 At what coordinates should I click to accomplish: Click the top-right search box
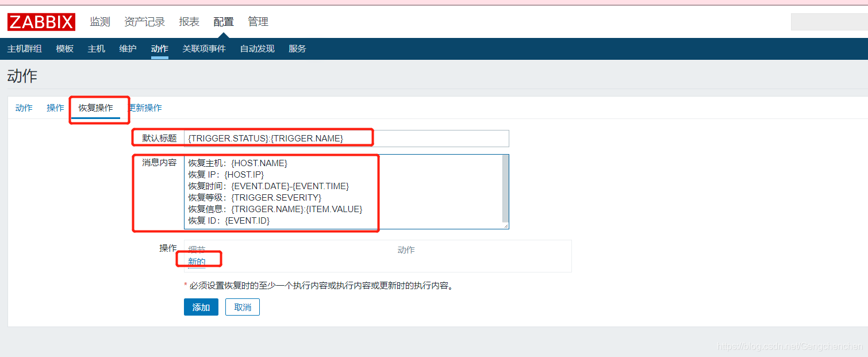coord(829,22)
